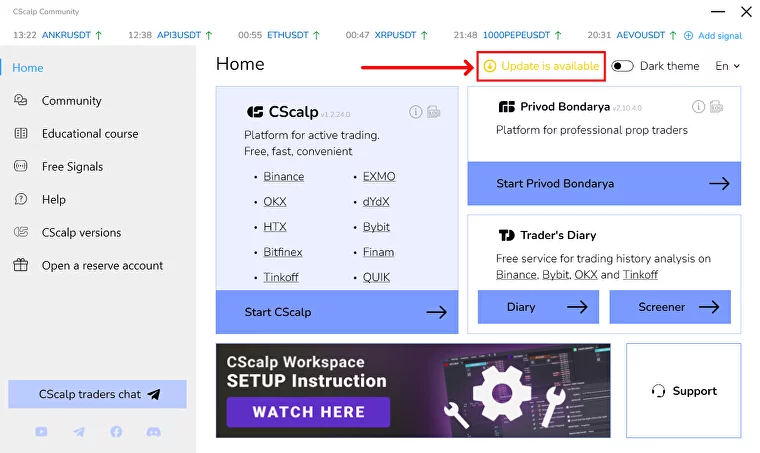
Task: Click the Add signal button
Action: pos(713,36)
